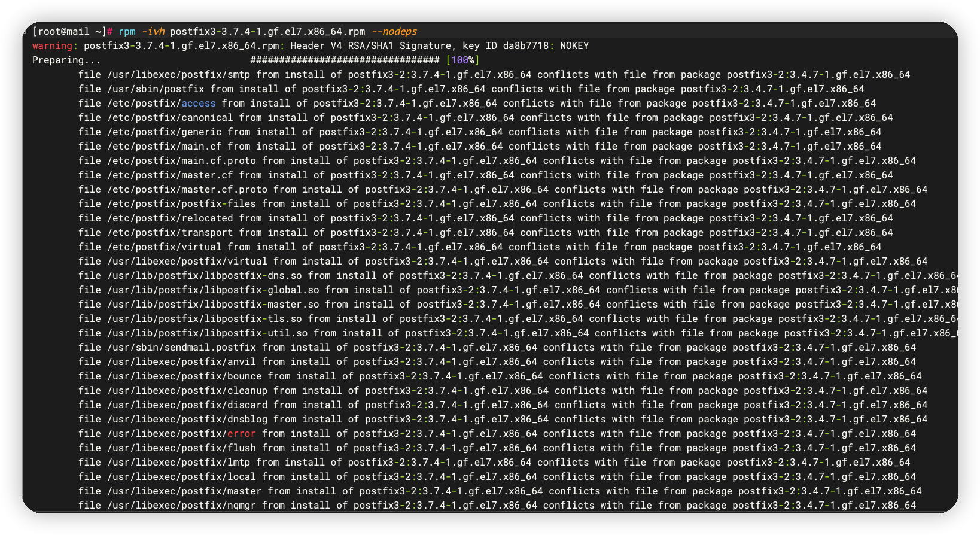This screenshot has width=980, height=535.
Task: Select the rpm command word
Action: point(127,31)
